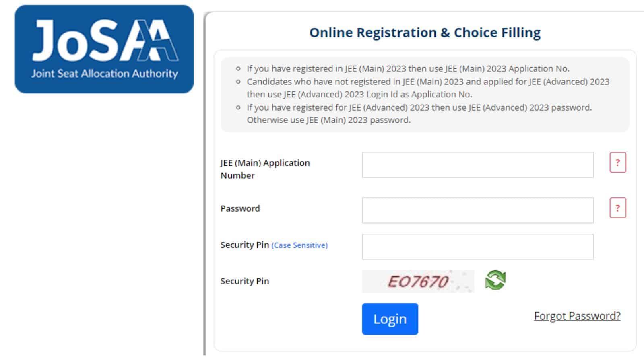
Task: Focus the JEE (Main) Application Number field
Action: point(478,165)
